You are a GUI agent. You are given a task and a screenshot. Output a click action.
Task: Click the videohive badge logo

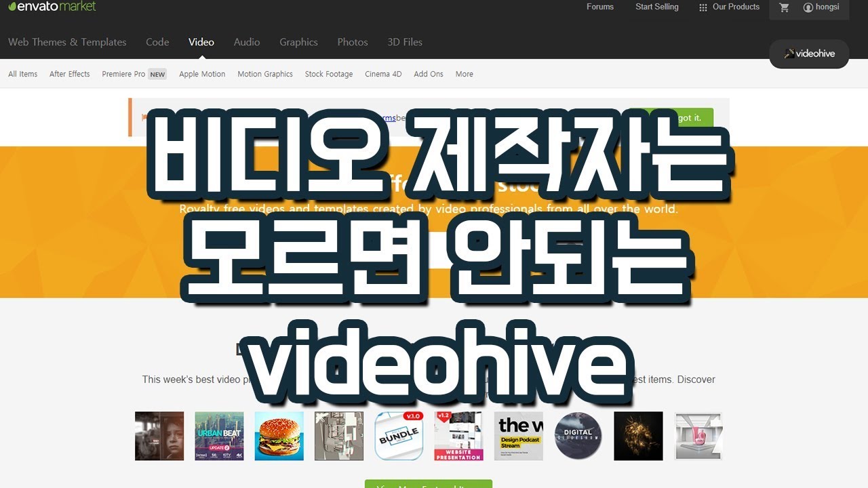[x=809, y=54]
